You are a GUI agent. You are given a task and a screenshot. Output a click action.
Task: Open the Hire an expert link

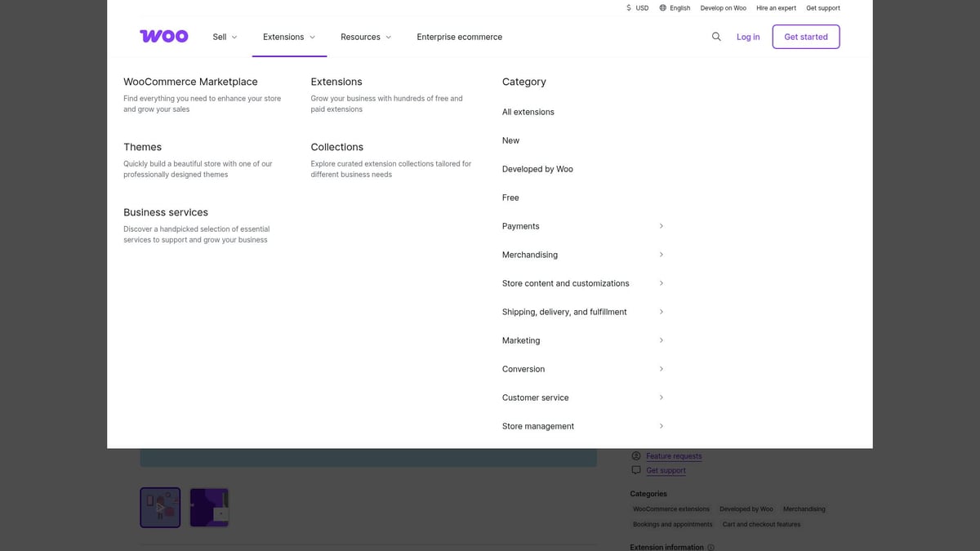(775, 7)
